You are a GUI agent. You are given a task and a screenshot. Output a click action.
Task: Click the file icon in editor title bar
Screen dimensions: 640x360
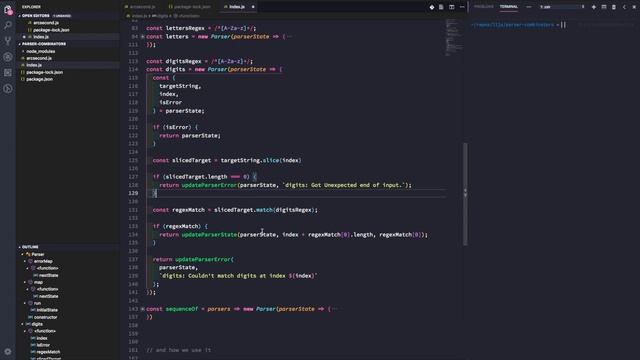tap(441, 7)
